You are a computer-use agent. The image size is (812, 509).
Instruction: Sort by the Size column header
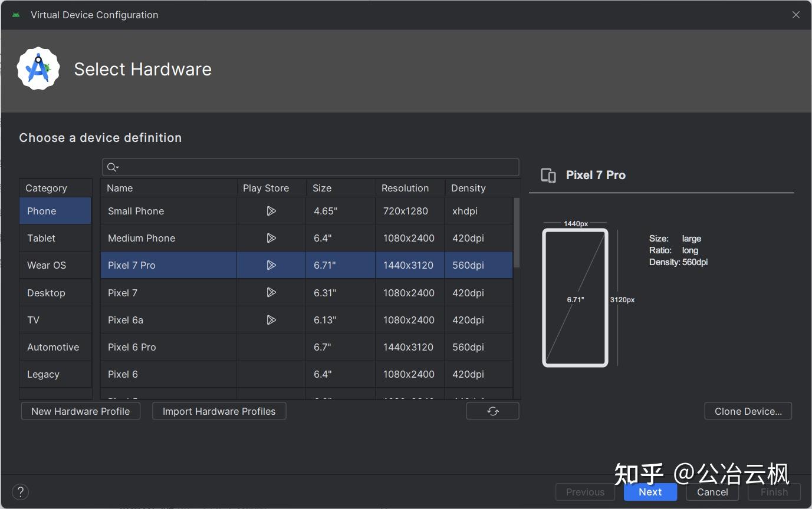[x=341, y=188]
